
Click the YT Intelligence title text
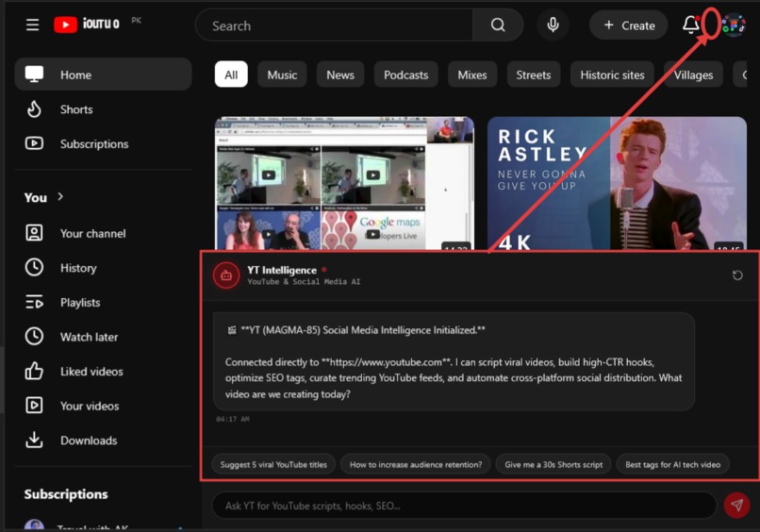(282, 270)
